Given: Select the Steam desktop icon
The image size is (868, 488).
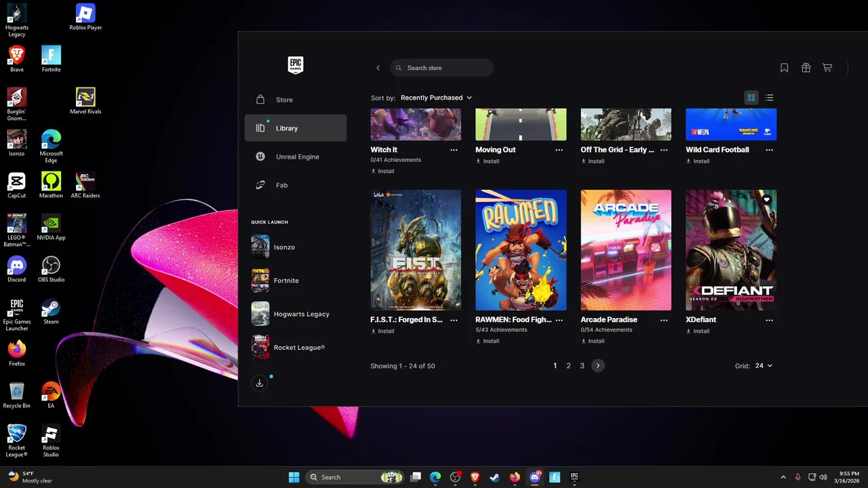Looking at the screenshot, I should click(x=51, y=312).
